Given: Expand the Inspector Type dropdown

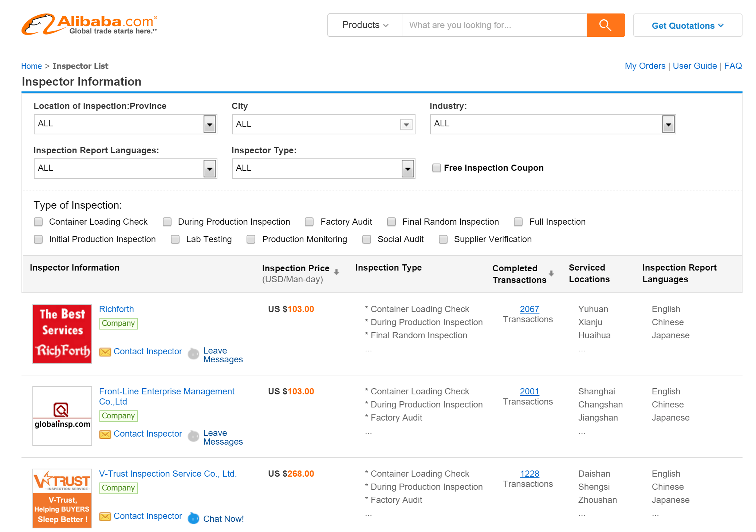Looking at the screenshot, I should tap(324, 169).
